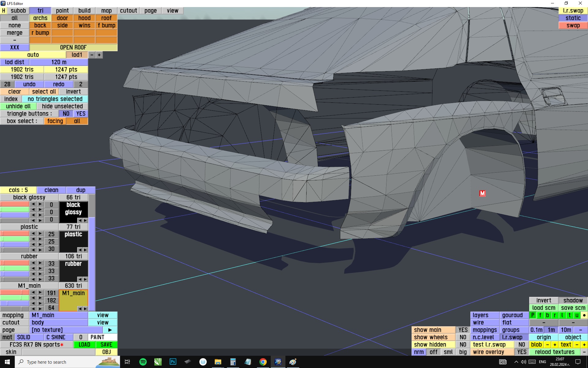Click the lod1 plus button
The image size is (588, 368).
pyautogui.click(x=99, y=55)
